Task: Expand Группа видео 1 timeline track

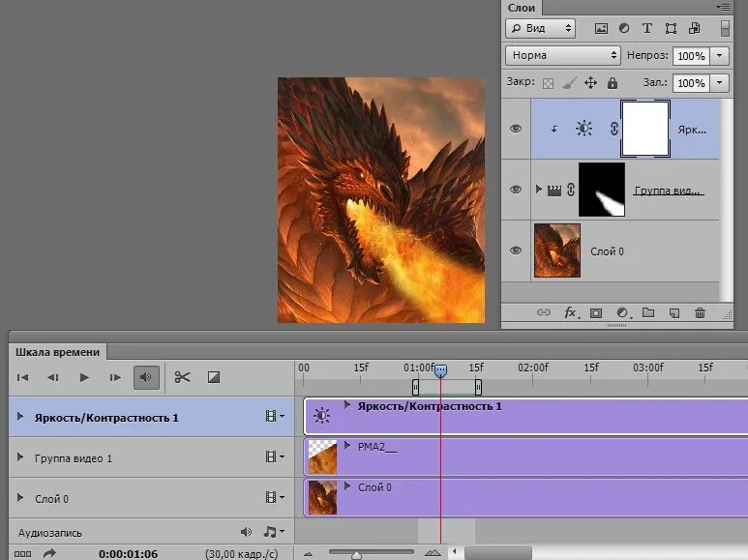Action: point(20,457)
